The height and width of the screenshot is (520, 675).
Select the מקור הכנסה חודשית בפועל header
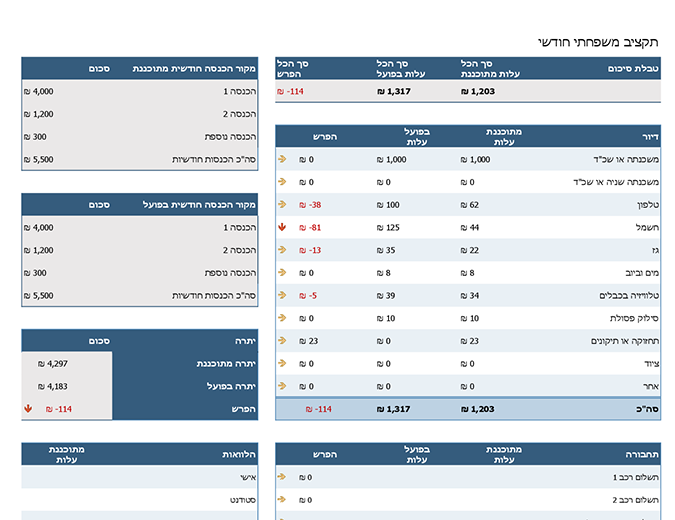click(199, 204)
